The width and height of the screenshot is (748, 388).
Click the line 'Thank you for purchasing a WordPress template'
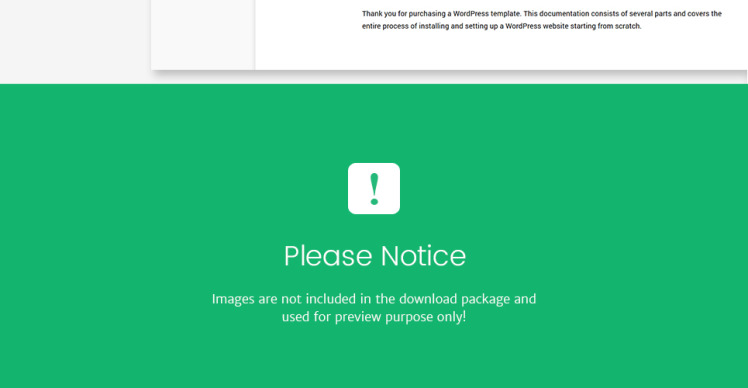pos(541,13)
